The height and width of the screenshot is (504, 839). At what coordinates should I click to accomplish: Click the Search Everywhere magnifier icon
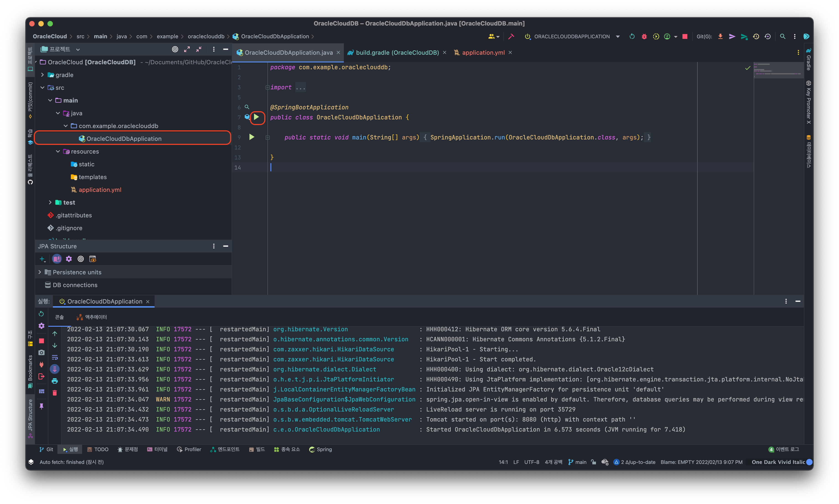click(783, 36)
